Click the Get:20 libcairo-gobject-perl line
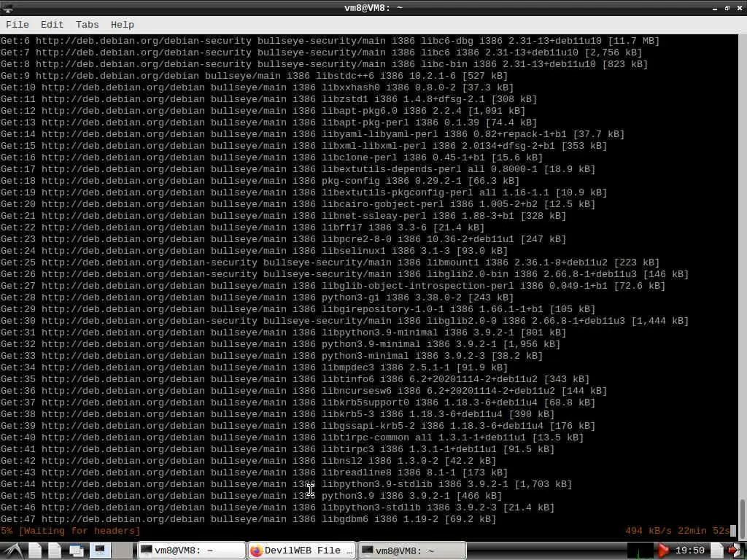 click(x=298, y=204)
